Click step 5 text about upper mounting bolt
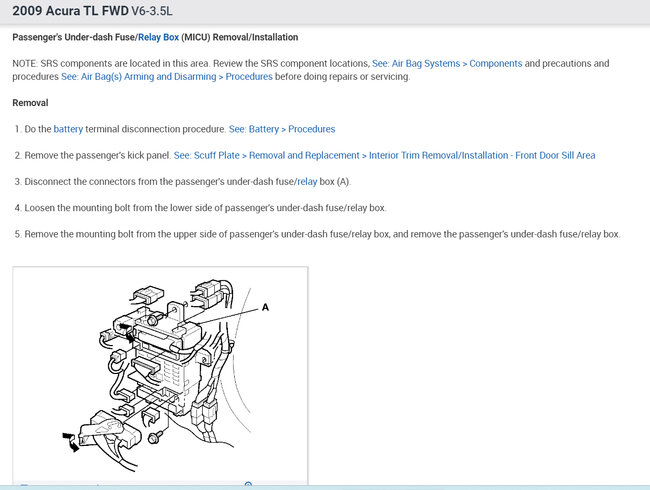Viewport: 650px width, 490px height. [x=322, y=234]
